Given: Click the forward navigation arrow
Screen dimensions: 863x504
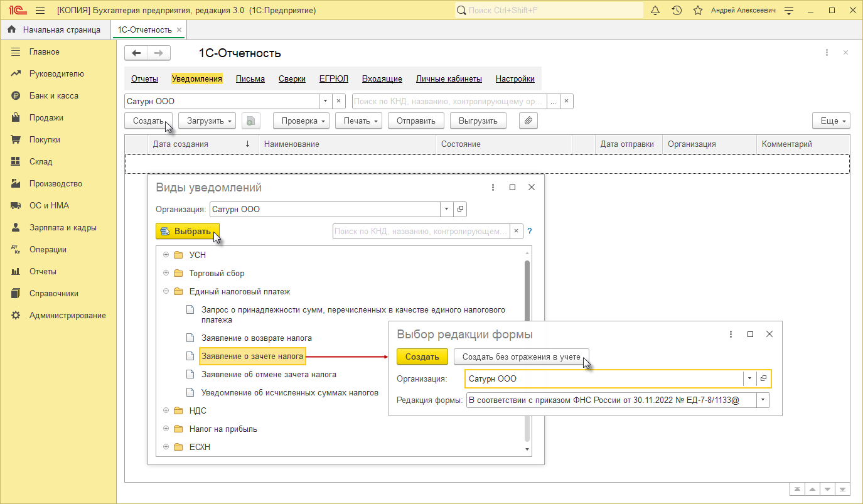Looking at the screenshot, I should [159, 53].
